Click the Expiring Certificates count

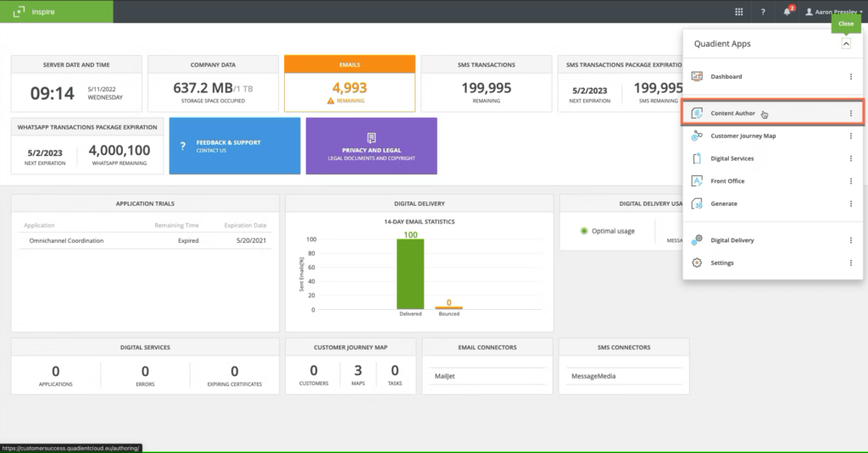[235, 371]
